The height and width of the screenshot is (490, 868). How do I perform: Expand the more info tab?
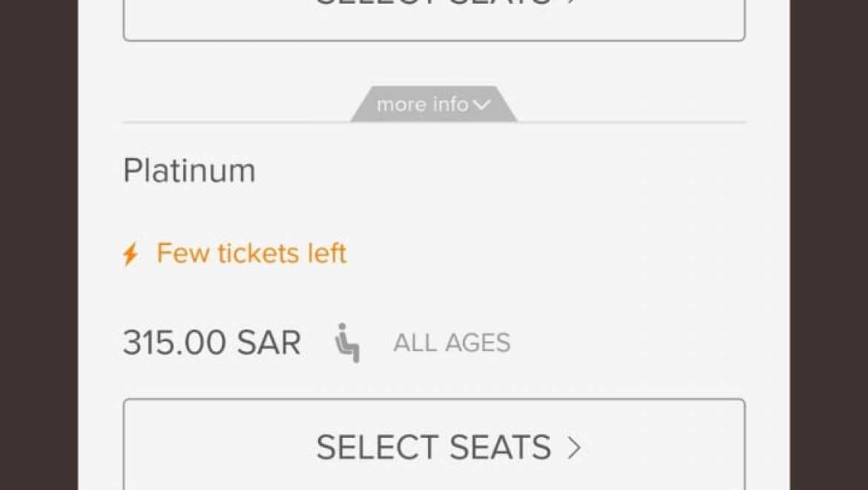tap(434, 104)
